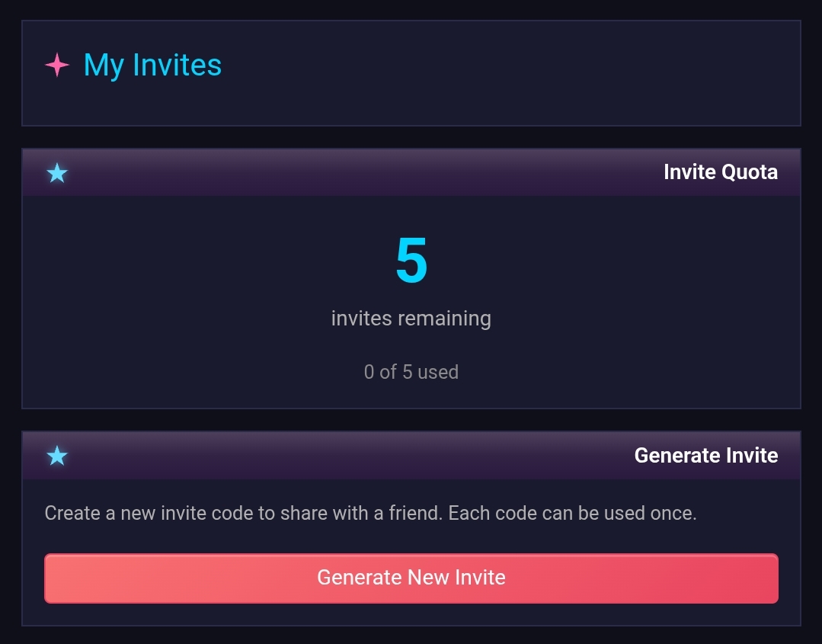Click the "invites remaining" label

point(411,318)
